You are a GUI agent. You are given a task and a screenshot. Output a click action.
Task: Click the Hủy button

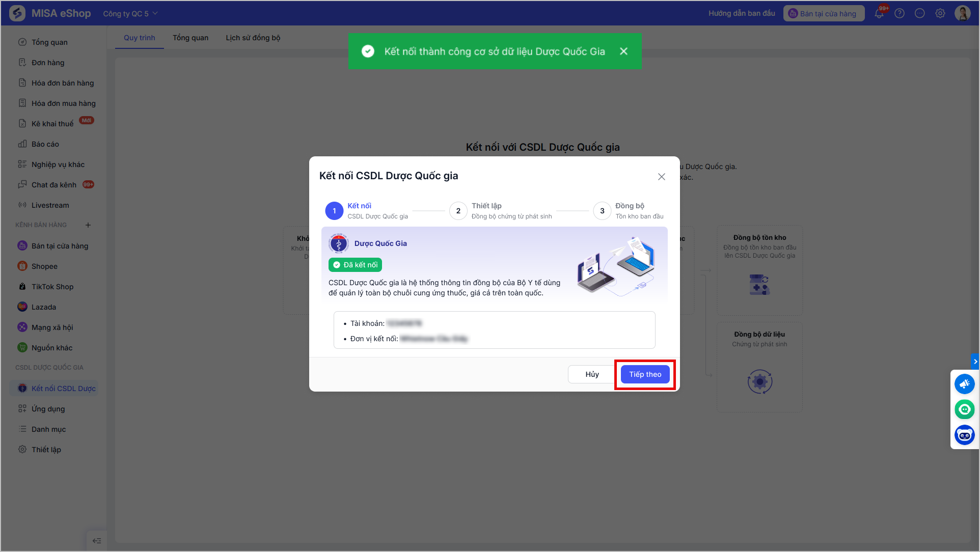click(x=592, y=374)
